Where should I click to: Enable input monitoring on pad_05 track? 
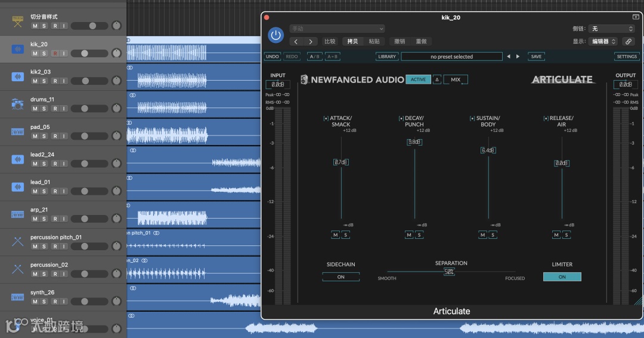point(64,136)
